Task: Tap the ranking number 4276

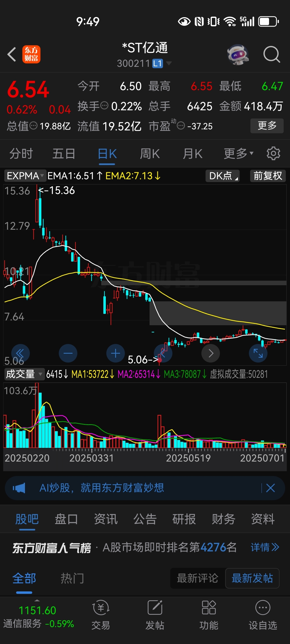Action: 213,547
